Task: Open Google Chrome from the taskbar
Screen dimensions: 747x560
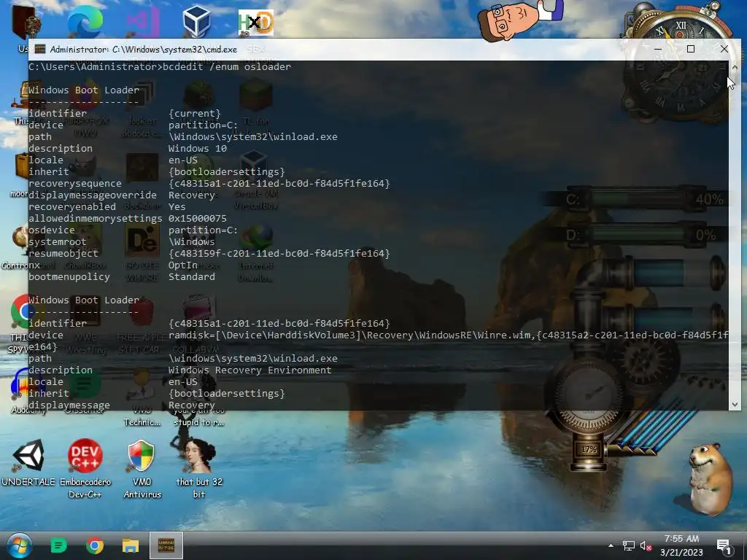Action: (95, 545)
